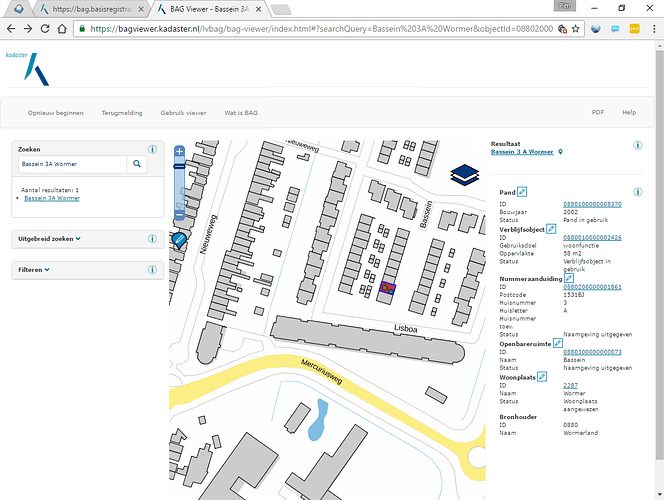
Task: Open the Terugmelding menu item
Action: coord(121,113)
